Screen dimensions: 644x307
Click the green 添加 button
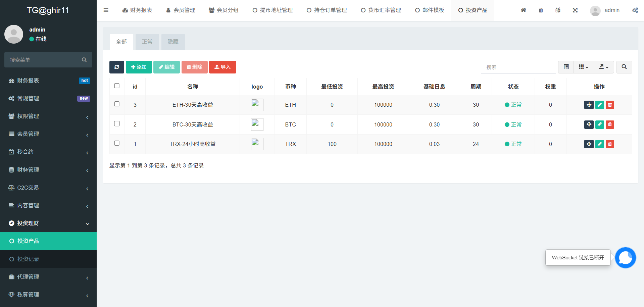[139, 67]
